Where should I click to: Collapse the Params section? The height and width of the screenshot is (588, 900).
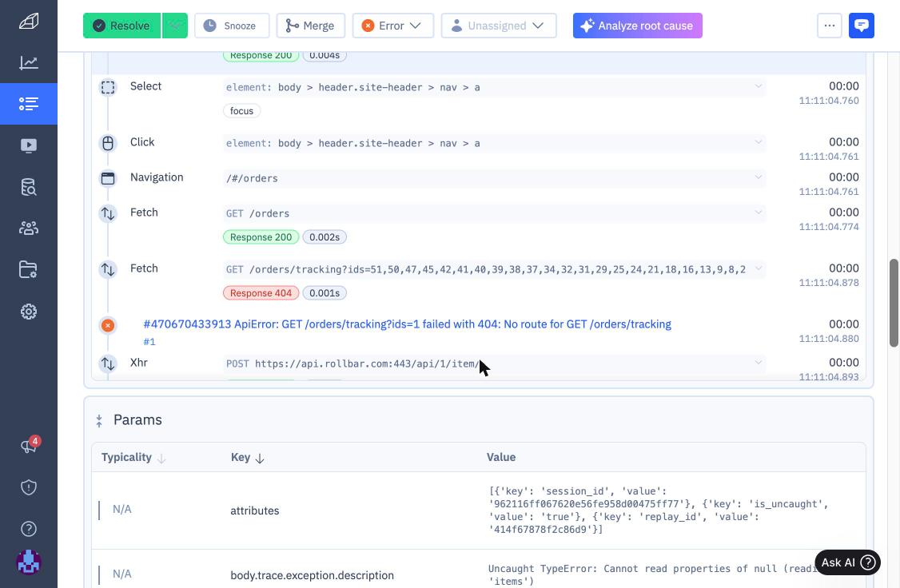(x=99, y=420)
